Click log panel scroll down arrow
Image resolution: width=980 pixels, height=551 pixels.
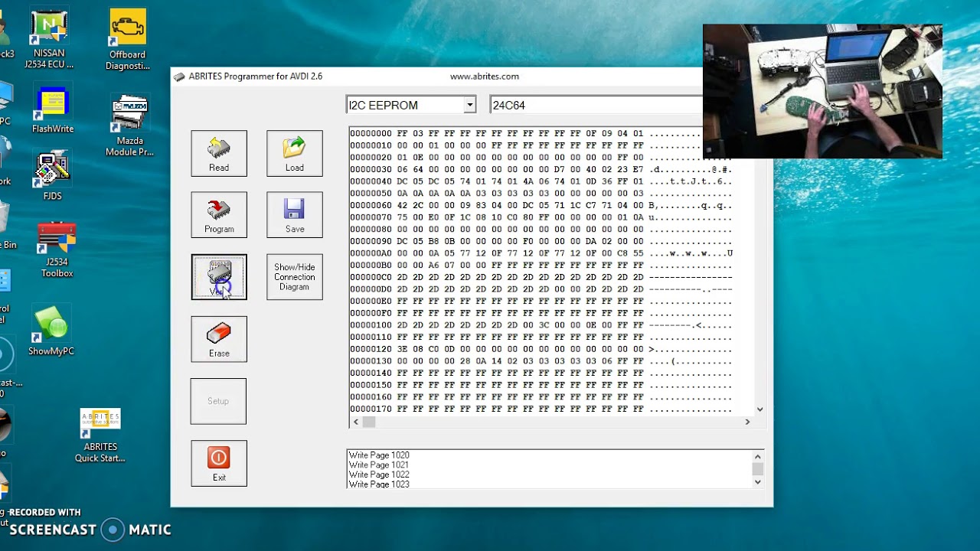point(758,482)
